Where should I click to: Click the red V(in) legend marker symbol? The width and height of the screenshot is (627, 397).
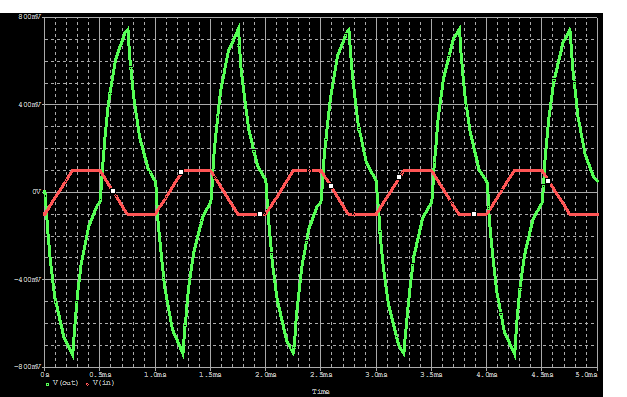point(87,384)
